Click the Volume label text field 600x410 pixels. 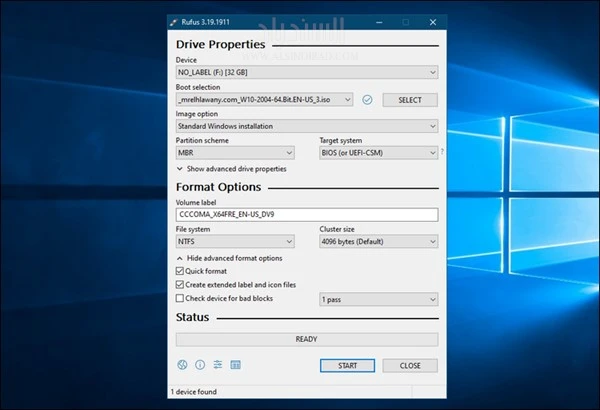tap(307, 215)
